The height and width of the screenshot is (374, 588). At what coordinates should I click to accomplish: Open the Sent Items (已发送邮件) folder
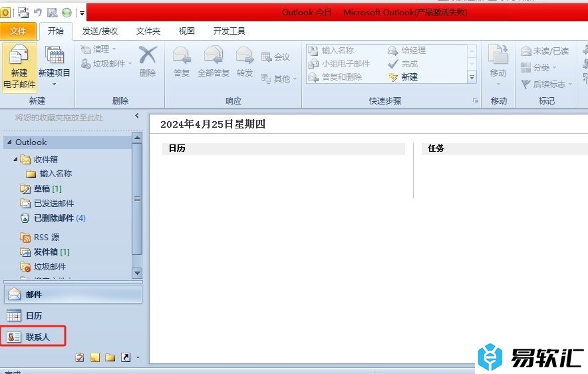coord(54,204)
